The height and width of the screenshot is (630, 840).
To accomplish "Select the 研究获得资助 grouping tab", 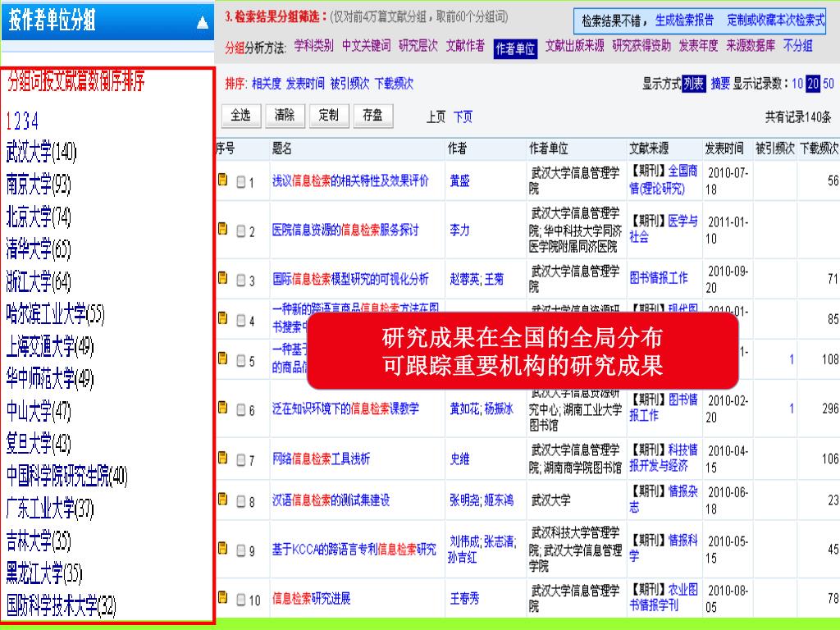I will (641, 46).
